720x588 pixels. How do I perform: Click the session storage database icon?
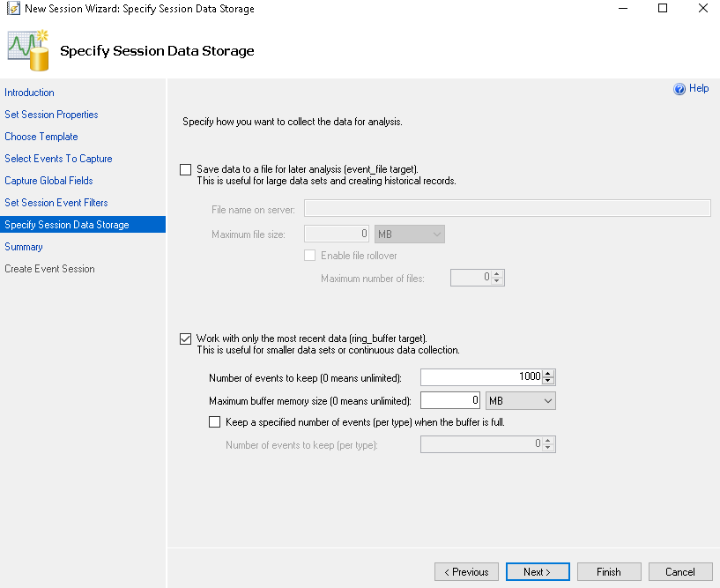coord(28,51)
